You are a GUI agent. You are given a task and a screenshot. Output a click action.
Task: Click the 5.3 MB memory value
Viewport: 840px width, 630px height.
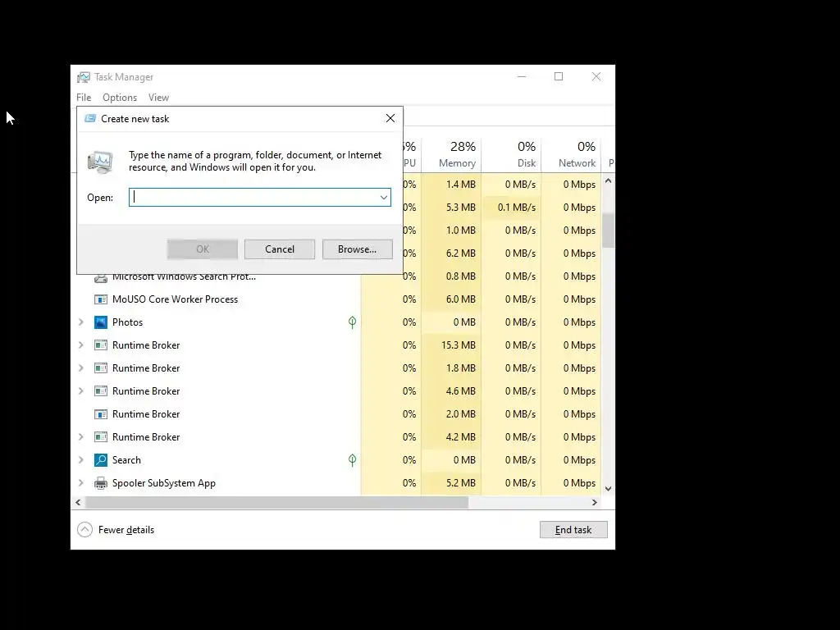[461, 208]
